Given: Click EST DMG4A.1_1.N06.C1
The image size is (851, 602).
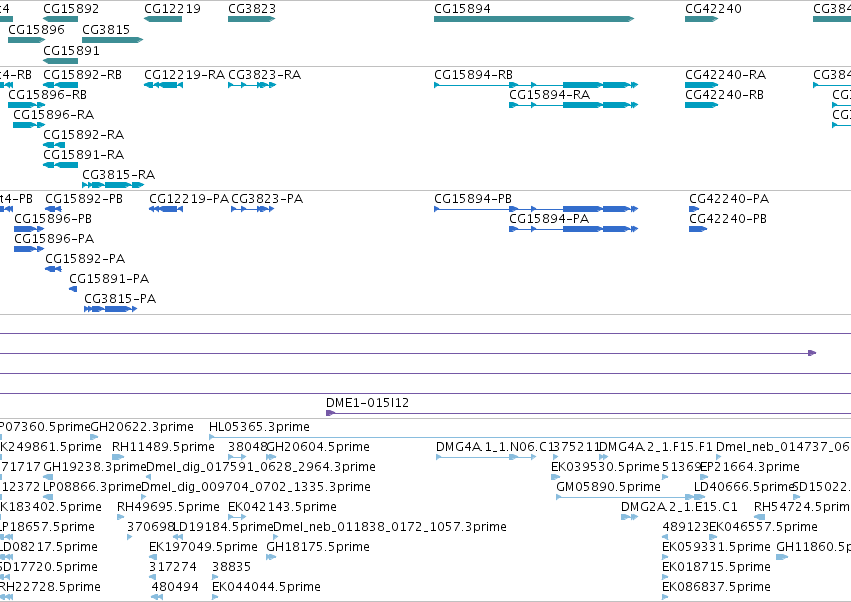Looking at the screenshot, I should [x=493, y=447].
